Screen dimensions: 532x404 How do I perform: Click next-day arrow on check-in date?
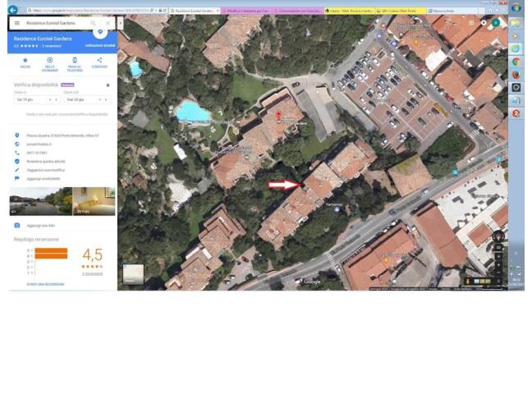click(x=56, y=99)
